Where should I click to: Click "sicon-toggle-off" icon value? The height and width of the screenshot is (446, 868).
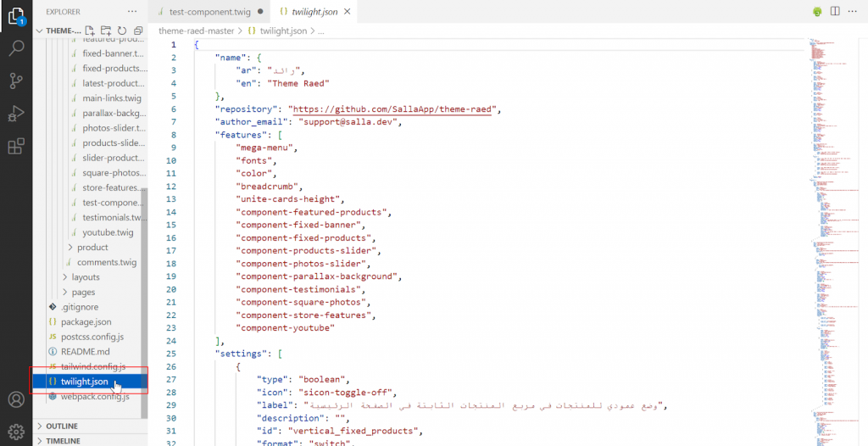(346, 393)
